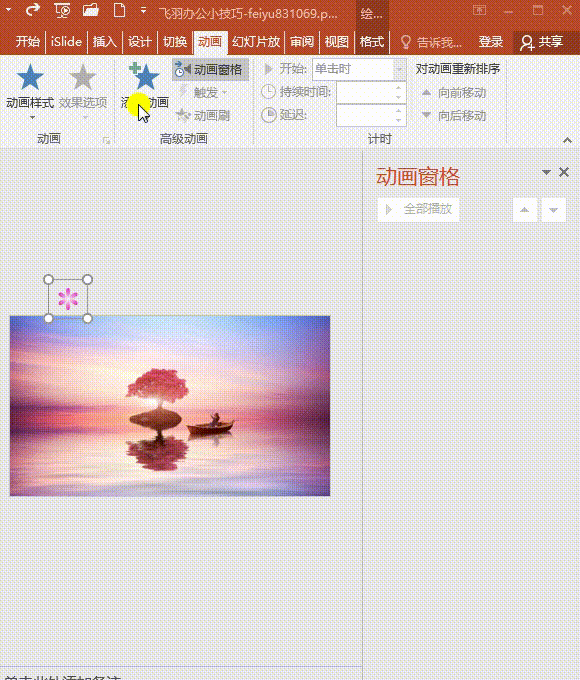
Task: Click the 绘图工具 contextual tab header
Action: [372, 14]
